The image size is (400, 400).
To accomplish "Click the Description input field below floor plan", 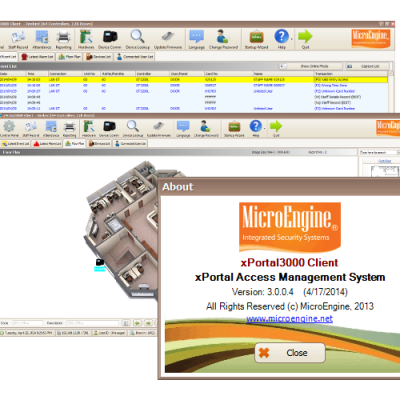I will pos(92,323).
